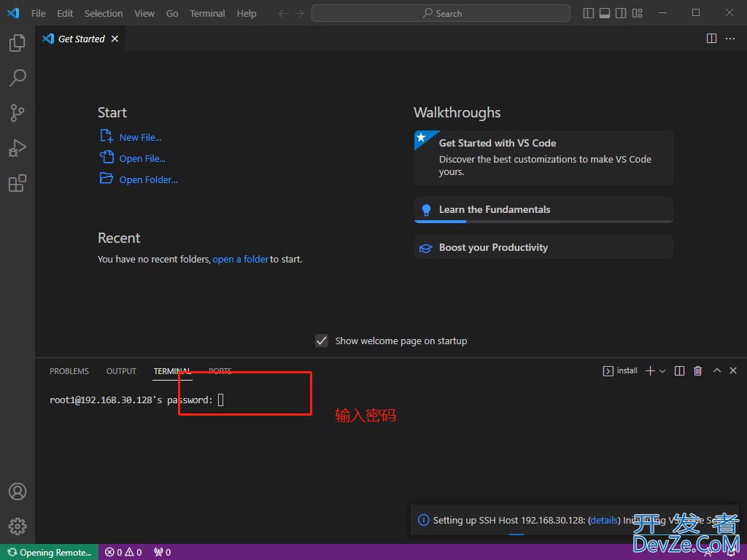Switch to the PROBLEMS panel tab
The width and height of the screenshot is (747, 560).
tap(69, 371)
